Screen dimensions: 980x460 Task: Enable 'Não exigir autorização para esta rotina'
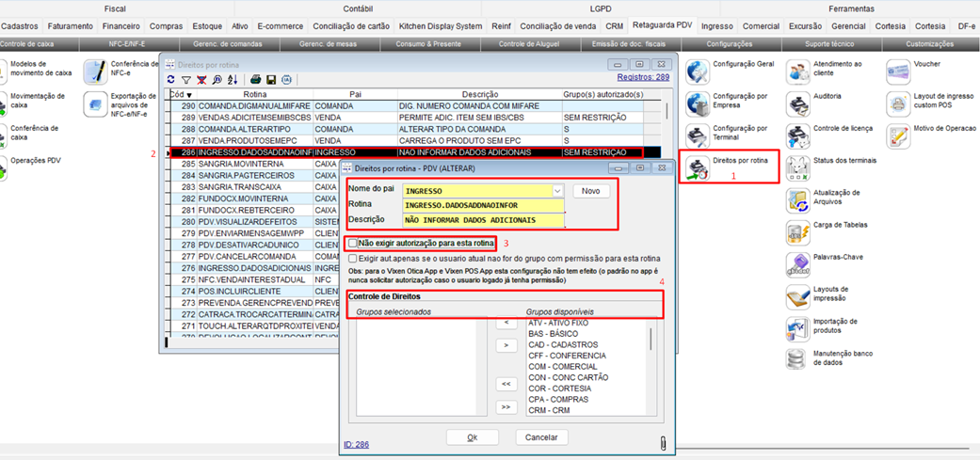pos(353,243)
